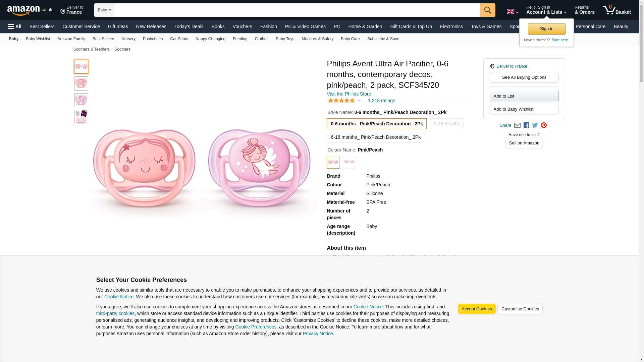The width and height of the screenshot is (644, 362).
Task: Click inside the Amazon search field
Action: click(x=297, y=10)
